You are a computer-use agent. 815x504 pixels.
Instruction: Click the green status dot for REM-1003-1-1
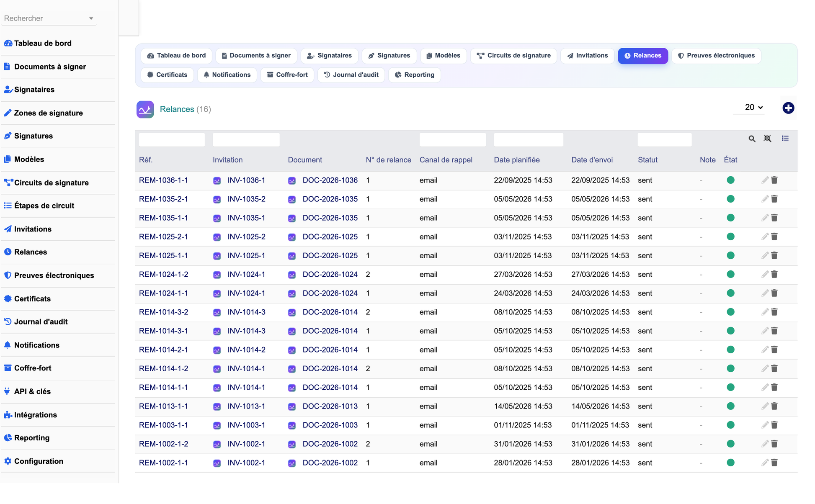click(731, 425)
